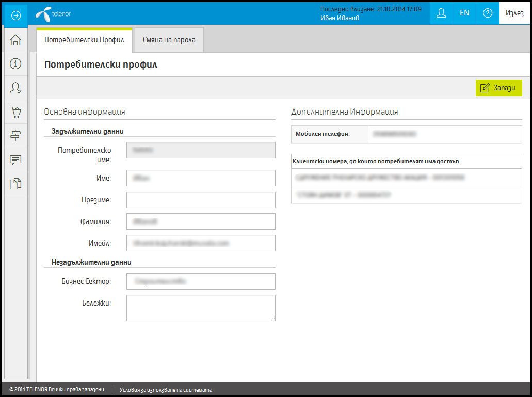Screen dimensions: 532x397
Task: Click the Допълнителна Информация heading
Action: point(344,112)
